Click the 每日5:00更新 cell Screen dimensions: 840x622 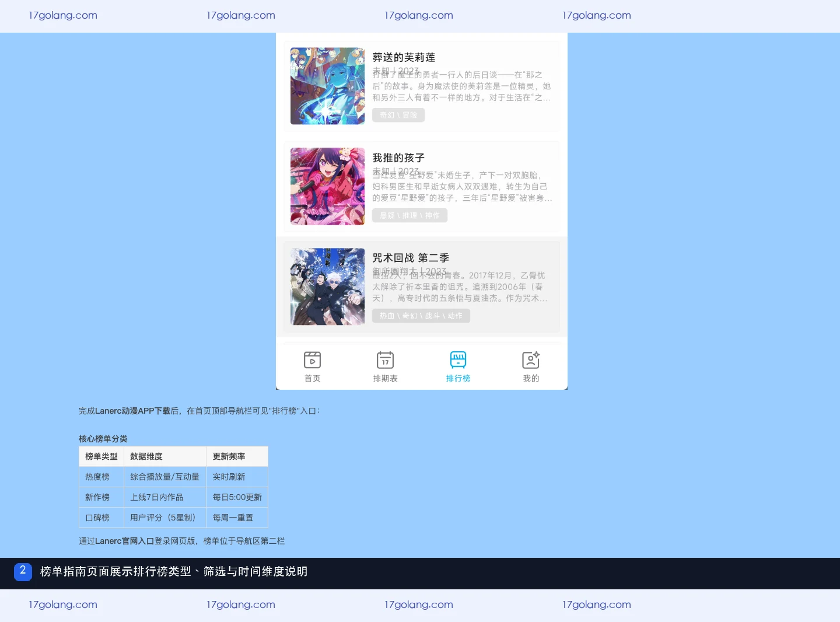point(237,497)
